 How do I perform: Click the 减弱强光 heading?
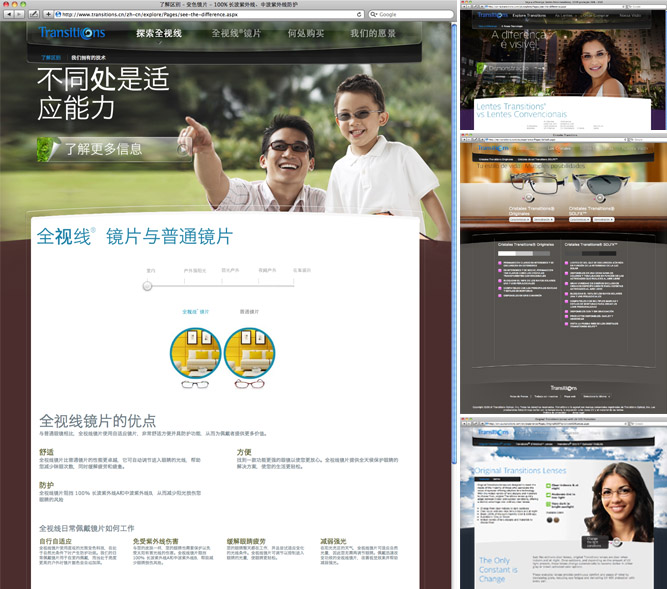[333, 541]
